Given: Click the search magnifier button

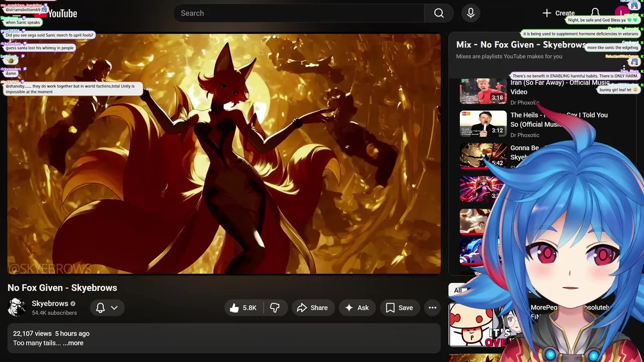Looking at the screenshot, I should tap(439, 13).
